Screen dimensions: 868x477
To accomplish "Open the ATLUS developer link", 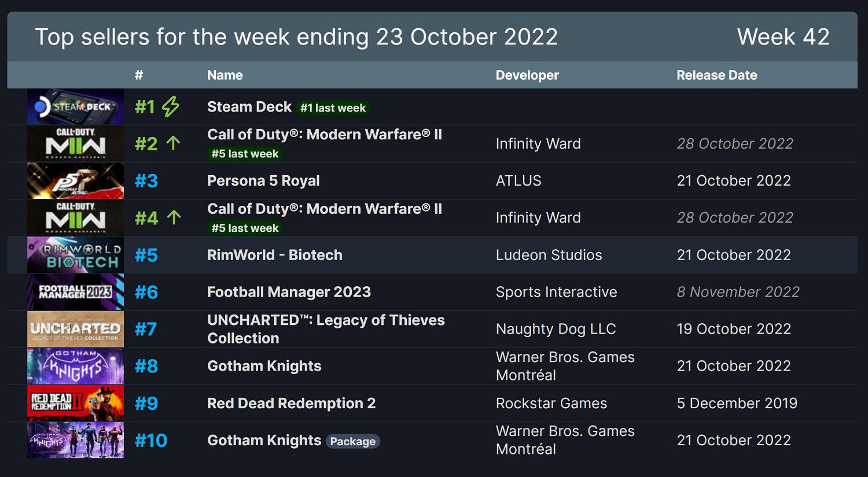I will pos(518,181).
